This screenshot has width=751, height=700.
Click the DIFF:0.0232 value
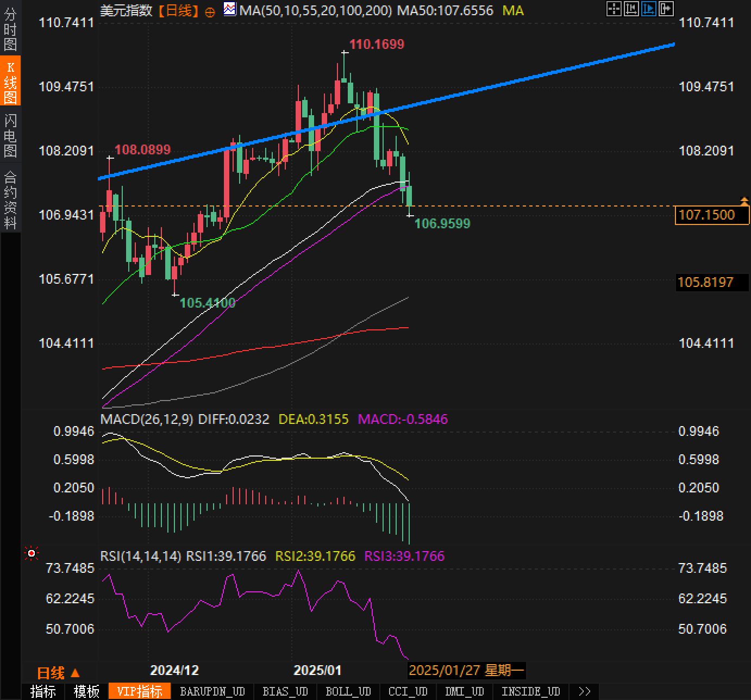click(234, 419)
